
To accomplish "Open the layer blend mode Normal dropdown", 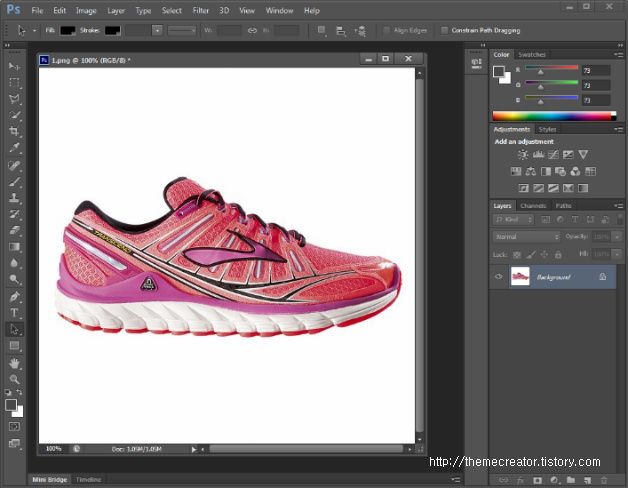I will [526, 237].
